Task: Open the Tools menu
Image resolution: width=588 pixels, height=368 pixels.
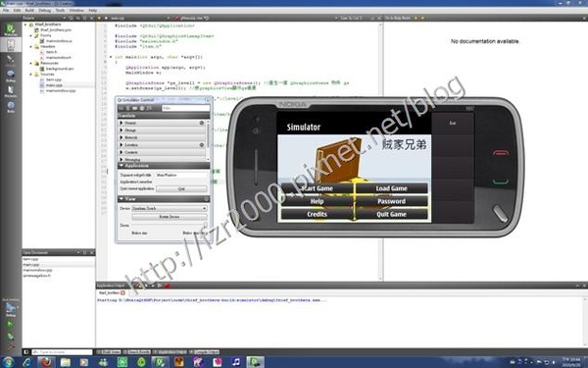Action: coord(60,11)
